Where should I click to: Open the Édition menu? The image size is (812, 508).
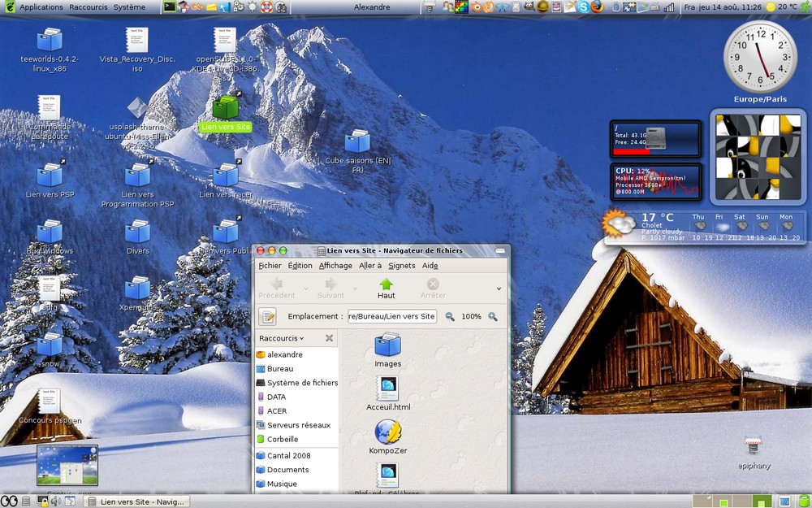pos(300,266)
